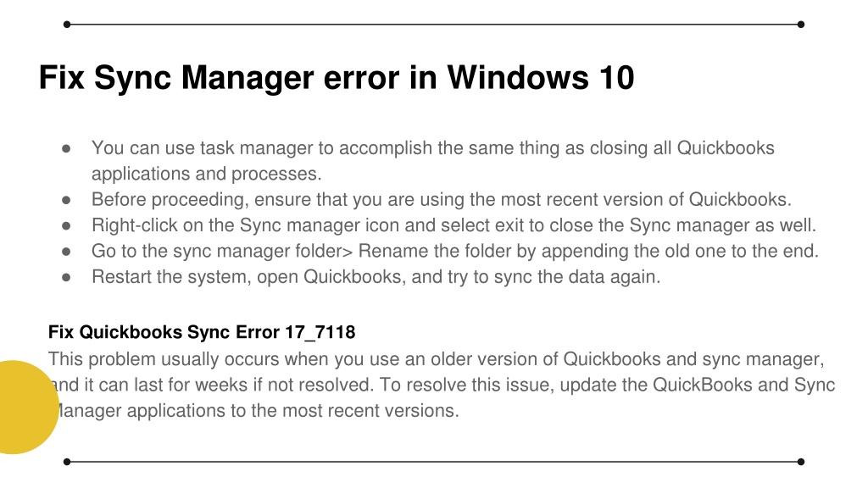The height and width of the screenshot is (488, 868).
Task: Click the bullet marker beside 'Before proceeding'
Action: 66,200
